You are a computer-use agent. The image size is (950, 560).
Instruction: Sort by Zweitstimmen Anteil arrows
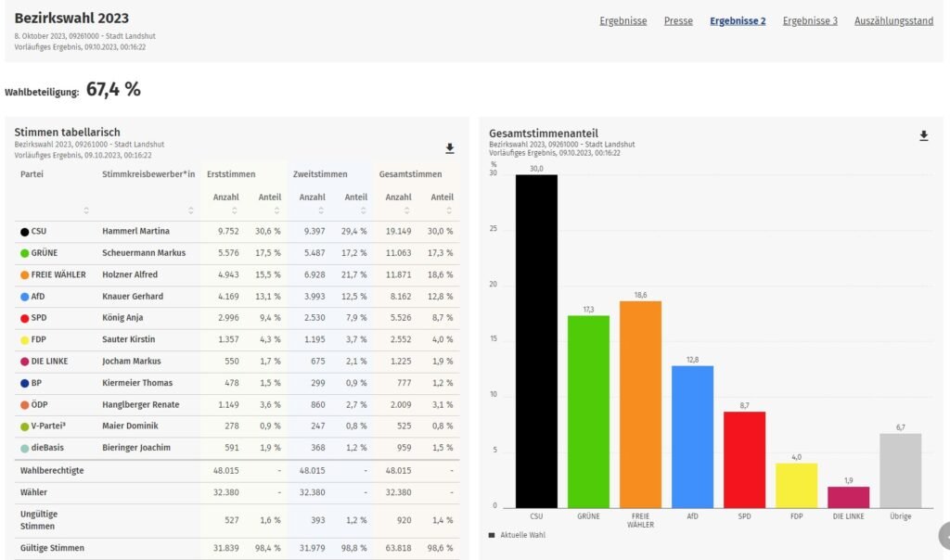click(x=363, y=210)
